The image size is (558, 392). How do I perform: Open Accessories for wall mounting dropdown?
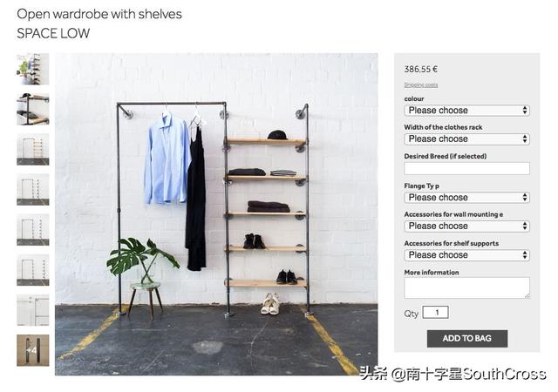click(x=466, y=226)
